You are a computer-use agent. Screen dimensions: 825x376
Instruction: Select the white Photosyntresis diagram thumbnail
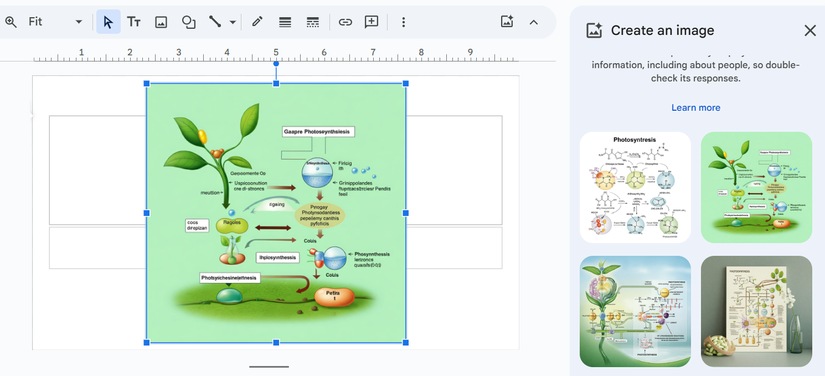635,187
